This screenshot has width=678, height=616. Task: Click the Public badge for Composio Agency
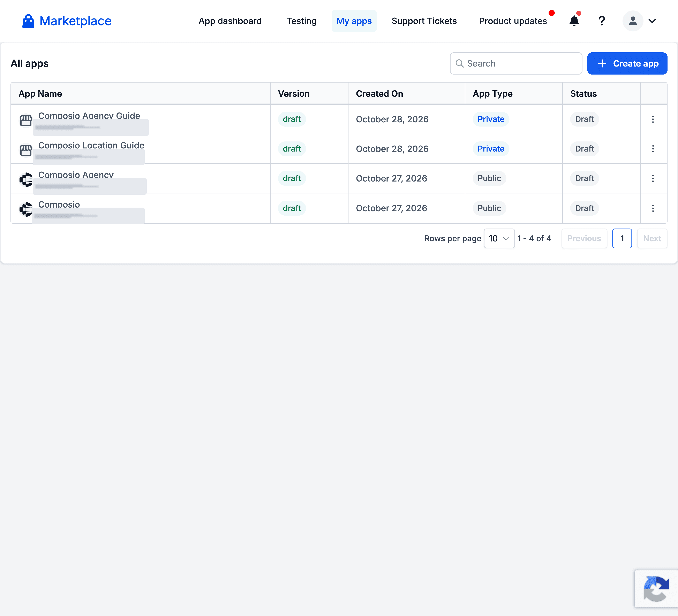coord(489,178)
